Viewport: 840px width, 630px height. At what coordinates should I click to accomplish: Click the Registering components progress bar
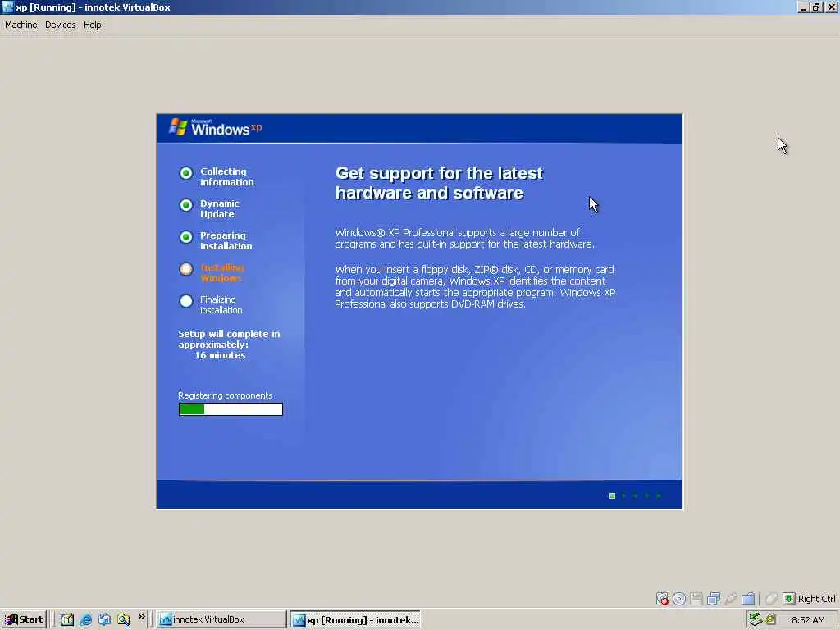tap(231, 409)
